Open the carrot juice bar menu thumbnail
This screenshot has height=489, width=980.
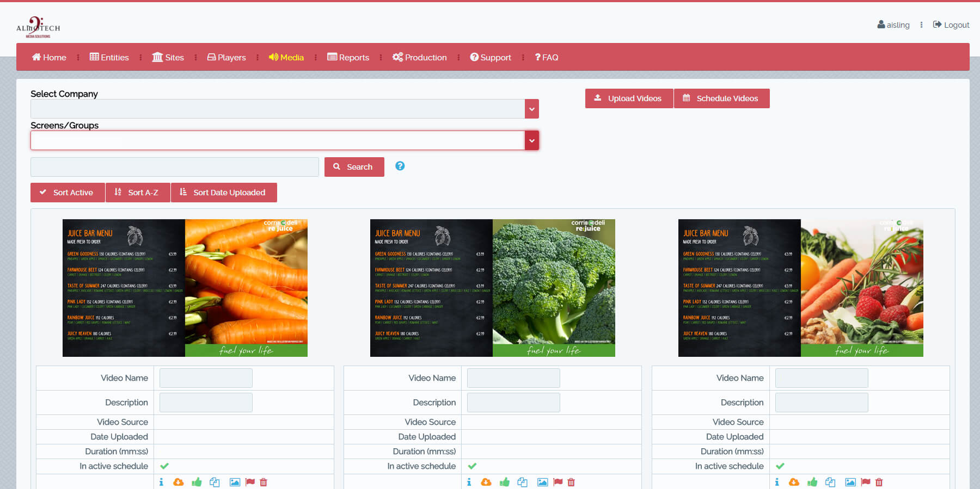pos(185,288)
